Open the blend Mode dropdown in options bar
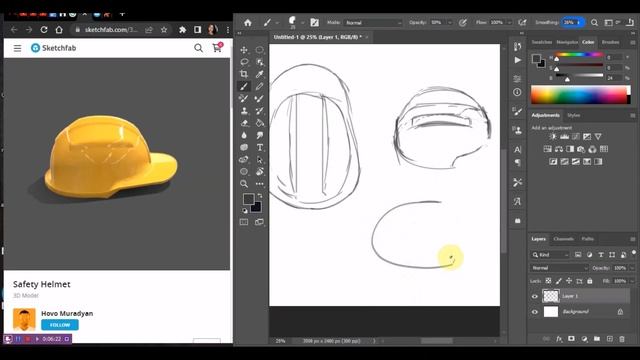This screenshot has height=360, width=640. [373, 23]
